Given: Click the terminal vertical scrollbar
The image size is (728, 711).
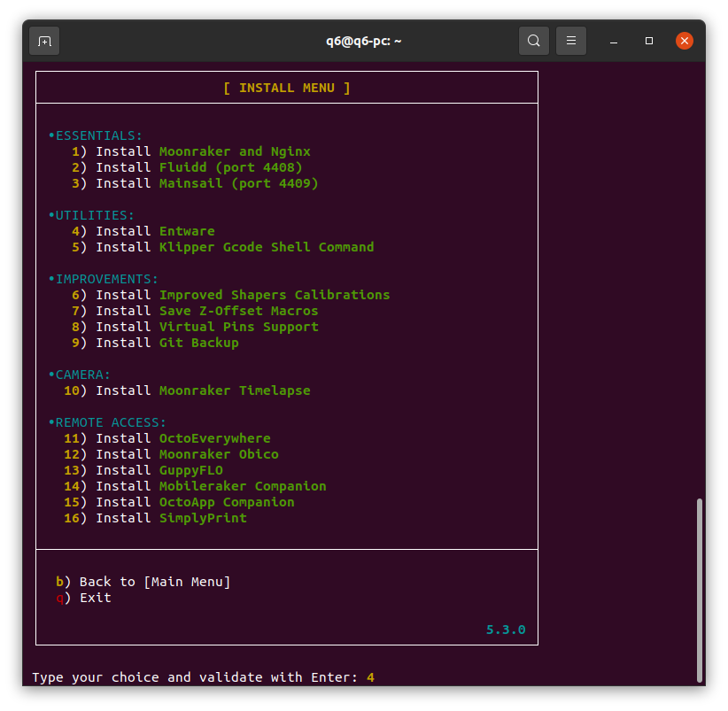Looking at the screenshot, I should tap(699, 590).
